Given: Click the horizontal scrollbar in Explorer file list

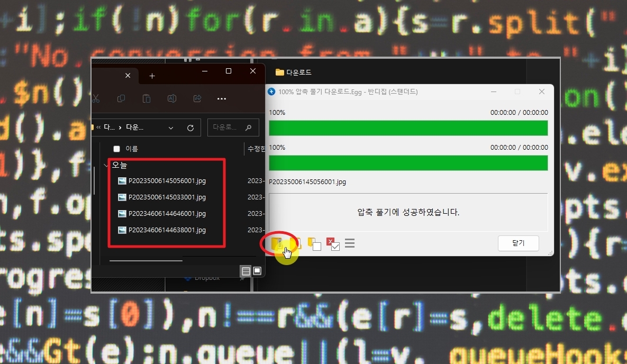Looking at the screenshot, I should [146, 260].
